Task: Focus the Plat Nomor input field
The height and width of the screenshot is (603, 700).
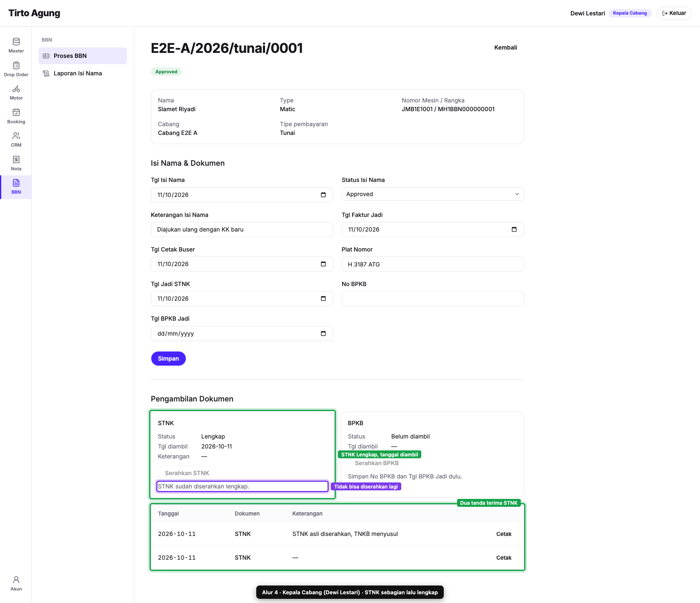Action: coord(432,264)
